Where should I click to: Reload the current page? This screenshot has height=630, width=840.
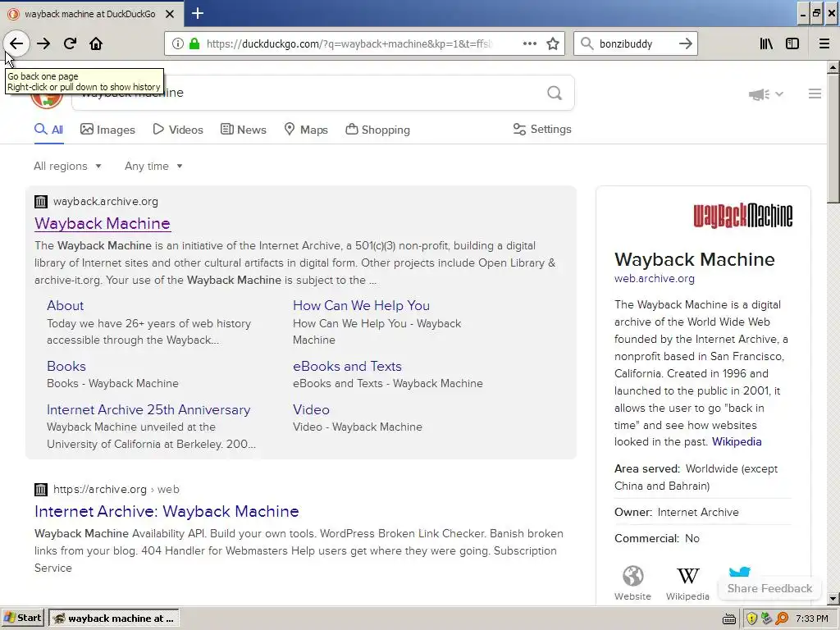point(70,44)
